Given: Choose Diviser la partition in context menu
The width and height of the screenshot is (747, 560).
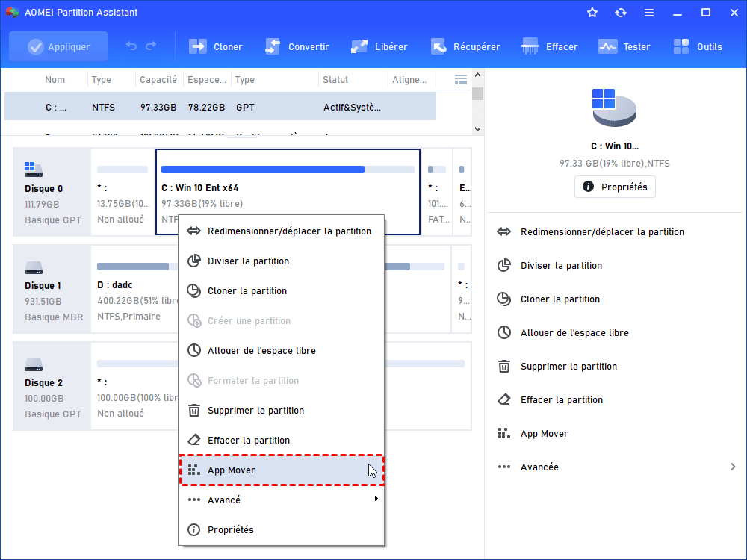Looking at the screenshot, I should 281,261.
